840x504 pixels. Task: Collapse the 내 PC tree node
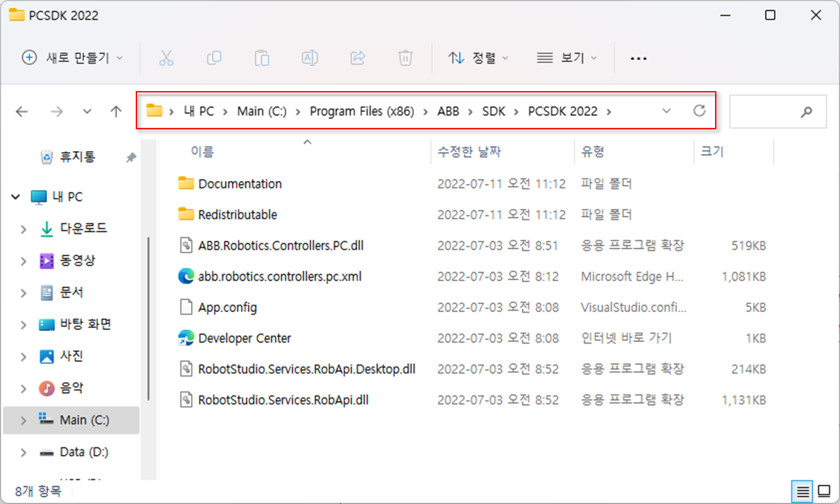click(15, 198)
